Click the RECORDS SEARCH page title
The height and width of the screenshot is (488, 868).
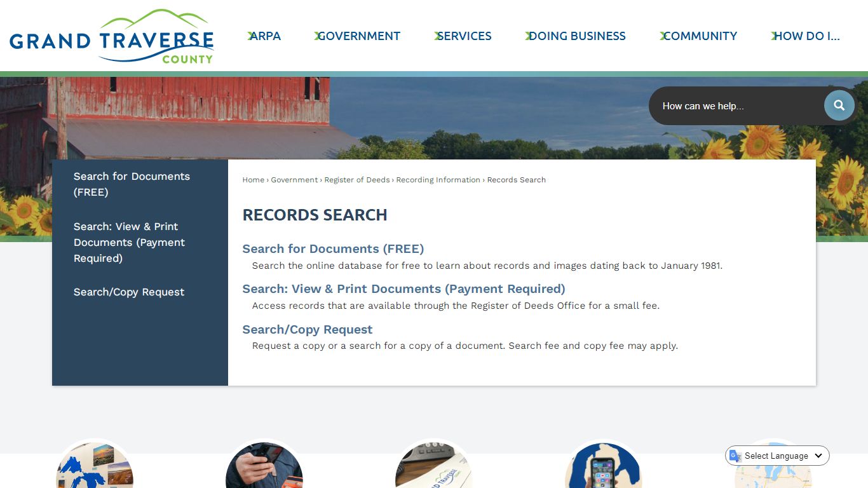click(315, 215)
